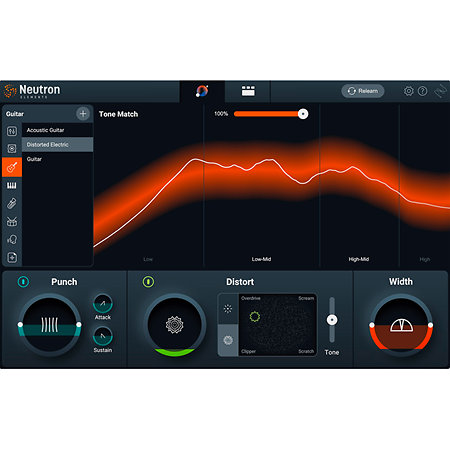Click the iZotope logo icon at top right
Viewport: 450px width, 450px height.
pos(441,91)
